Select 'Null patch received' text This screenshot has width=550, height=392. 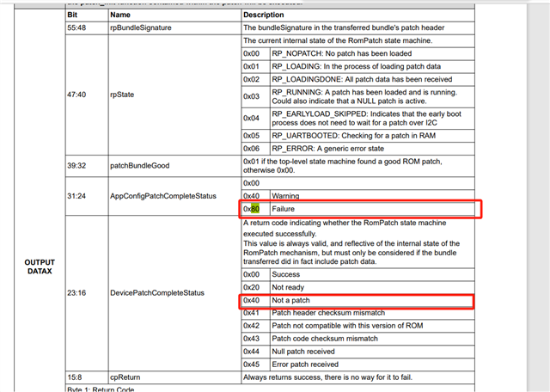point(303,352)
